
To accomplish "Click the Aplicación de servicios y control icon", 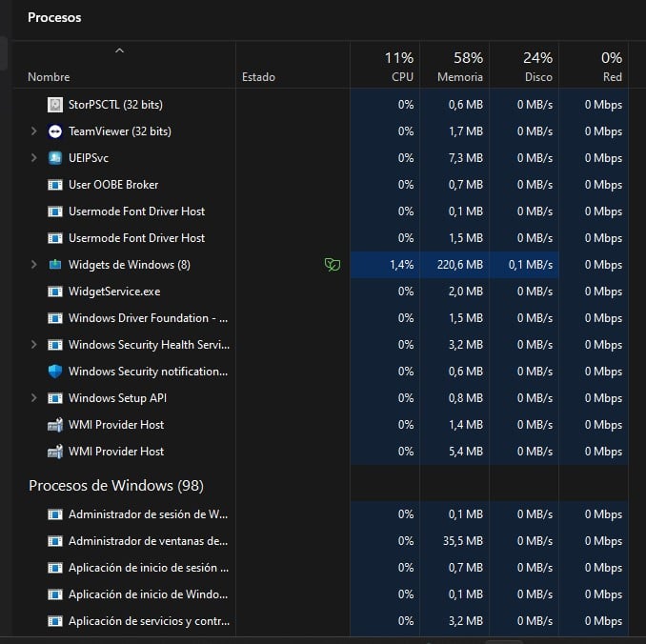I will (x=55, y=621).
